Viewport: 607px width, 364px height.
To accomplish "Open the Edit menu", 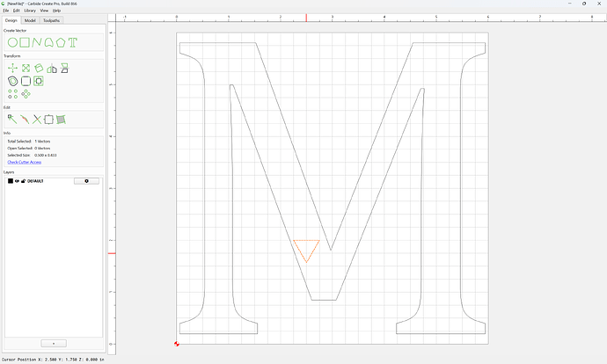I will pos(16,11).
